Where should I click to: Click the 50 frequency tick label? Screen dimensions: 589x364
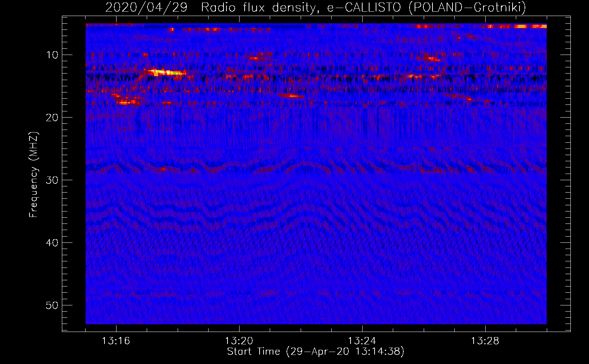pos(52,305)
